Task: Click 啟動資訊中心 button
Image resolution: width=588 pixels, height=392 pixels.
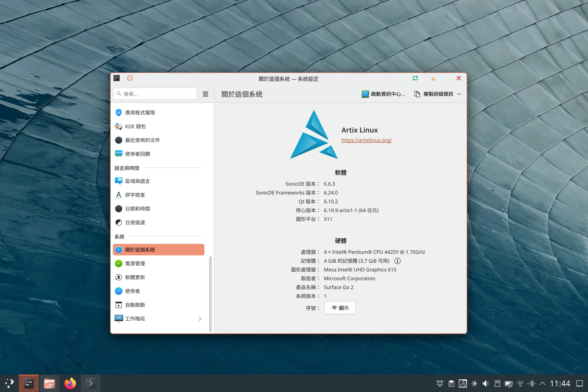Action: (x=383, y=94)
